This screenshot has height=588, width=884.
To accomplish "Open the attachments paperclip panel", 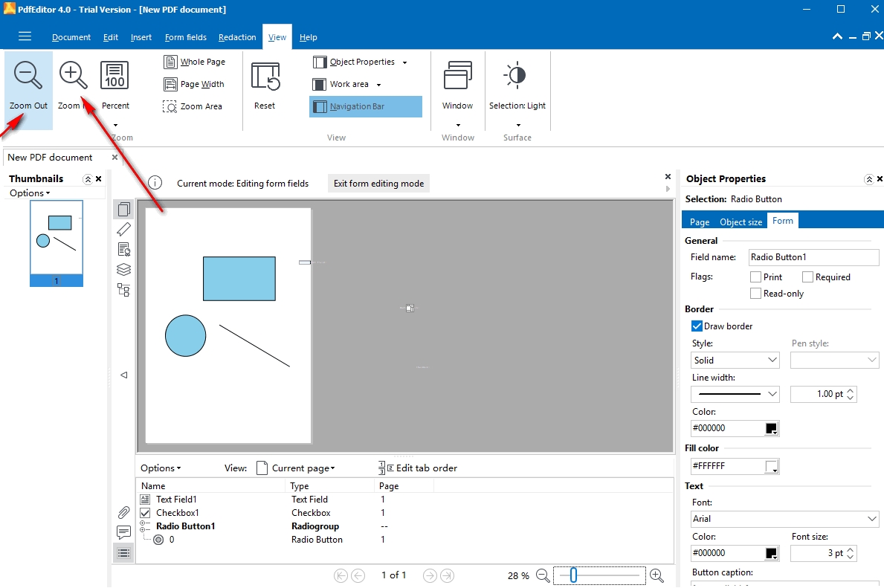I will (x=123, y=512).
